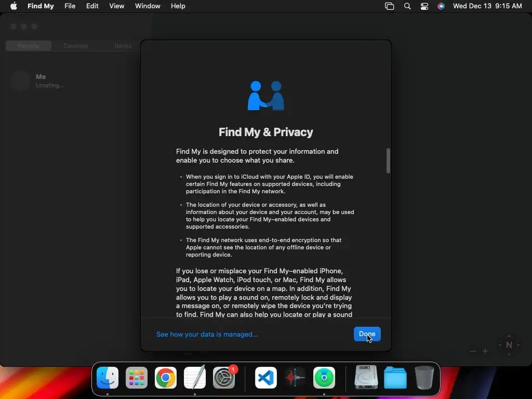Image resolution: width=532 pixels, height=399 pixels.
Task: Click the map zoom in plus button
Action: [x=486, y=351]
